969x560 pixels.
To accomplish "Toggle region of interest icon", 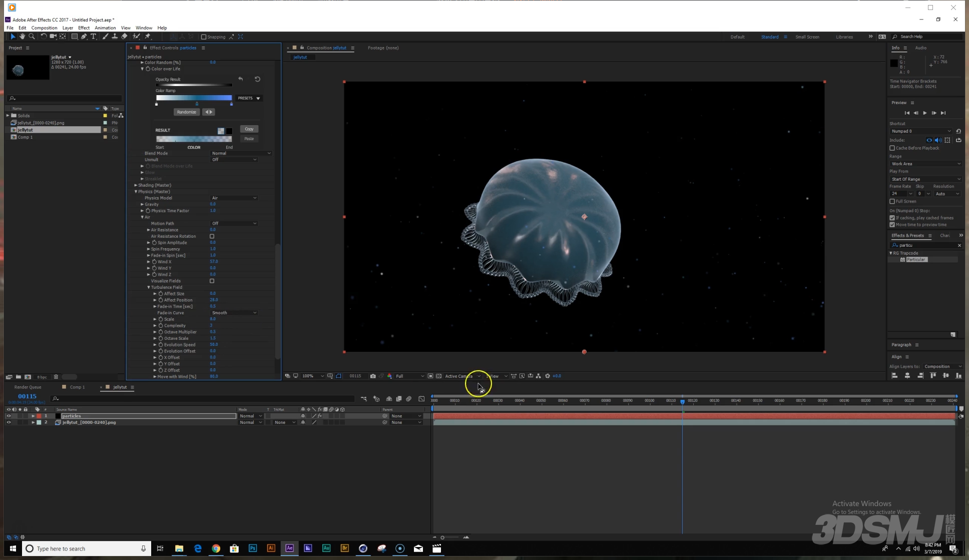I will pos(430,376).
